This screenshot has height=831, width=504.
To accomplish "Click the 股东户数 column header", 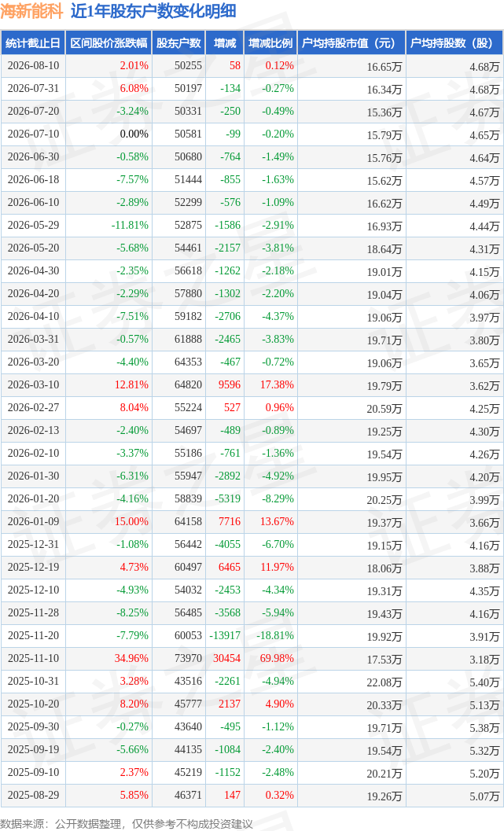I will [178, 43].
